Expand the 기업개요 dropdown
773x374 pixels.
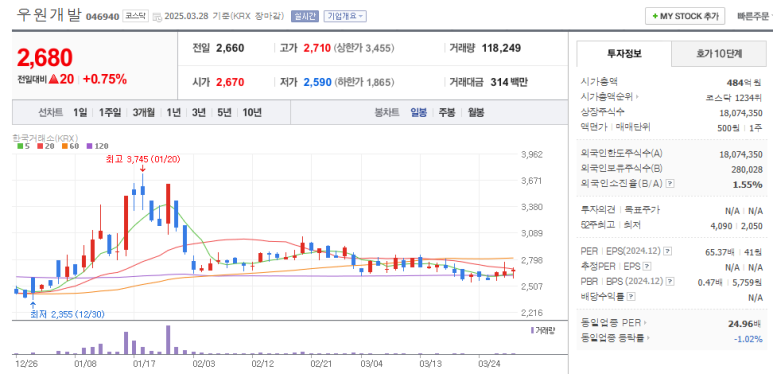coord(345,16)
